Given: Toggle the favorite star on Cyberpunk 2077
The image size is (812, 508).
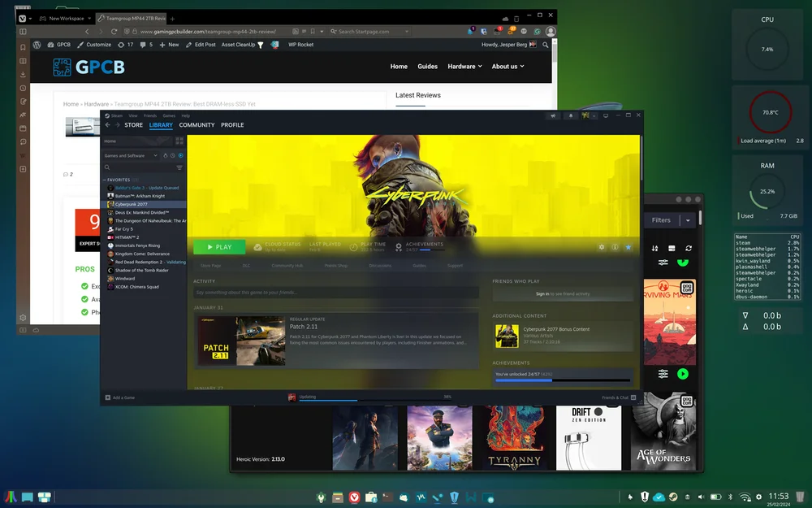Looking at the screenshot, I should pos(629,247).
